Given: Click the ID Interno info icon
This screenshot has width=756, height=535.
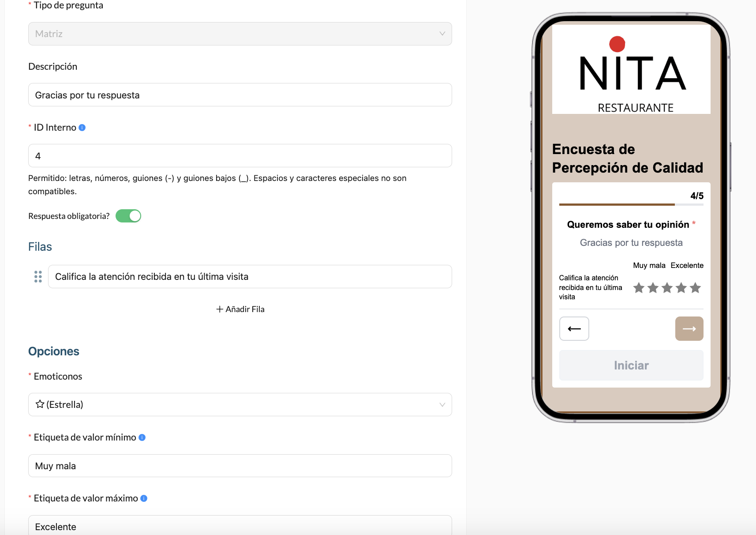Looking at the screenshot, I should (x=82, y=128).
